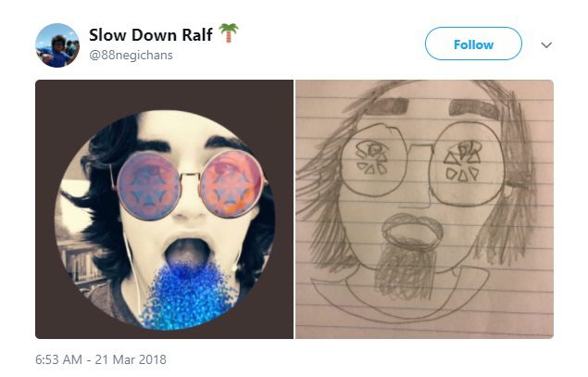Open the left photo with round sunglasses
588x377 pixels.
164,209
